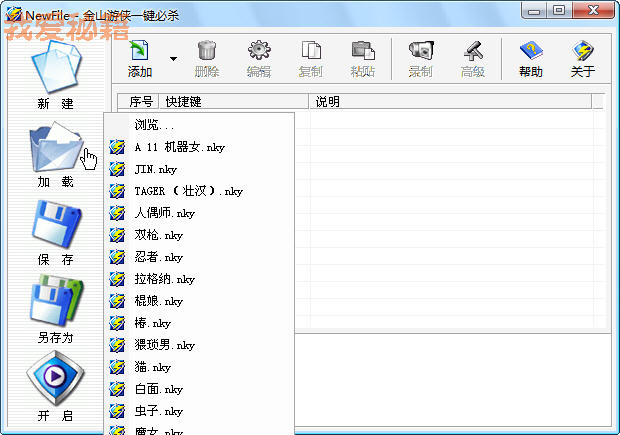
Task: Choose 拉格纳.nky in the file menu
Action: (x=164, y=279)
